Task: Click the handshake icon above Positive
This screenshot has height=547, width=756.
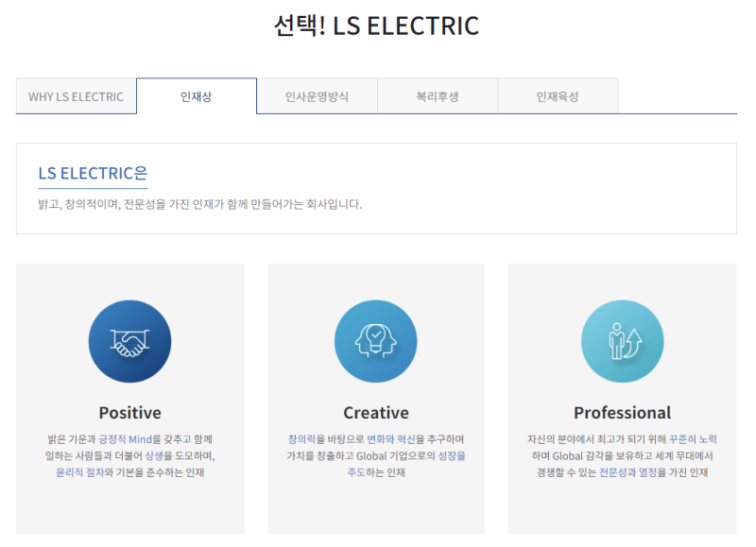Action: point(129,342)
